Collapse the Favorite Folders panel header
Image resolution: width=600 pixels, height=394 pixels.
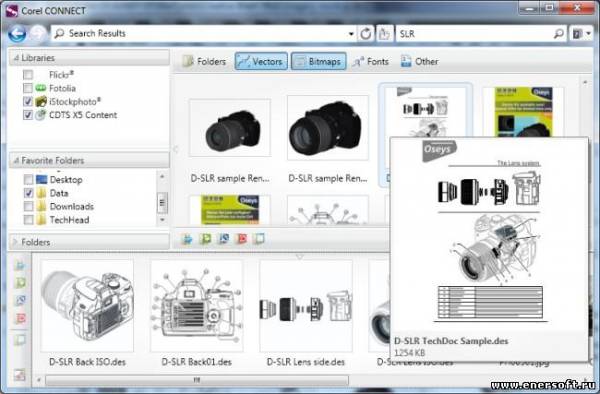pos(89,160)
